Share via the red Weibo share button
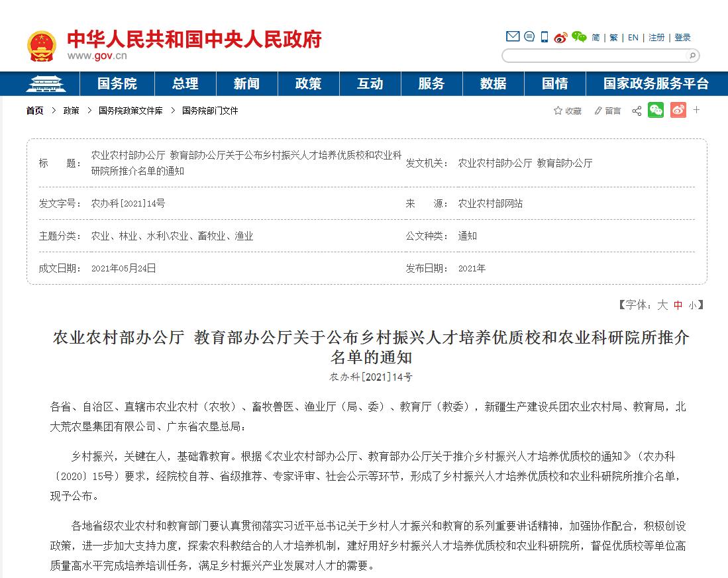The height and width of the screenshot is (578, 728). [678, 111]
